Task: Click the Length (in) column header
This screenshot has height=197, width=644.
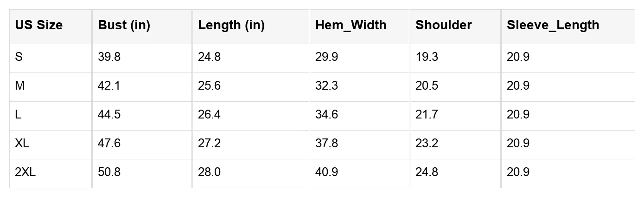Action: (x=231, y=25)
